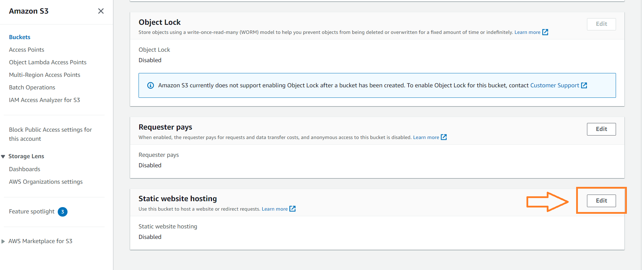This screenshot has width=644, height=270.
Task: Click the Feature spotlight badge showing 3
Action: click(63, 212)
